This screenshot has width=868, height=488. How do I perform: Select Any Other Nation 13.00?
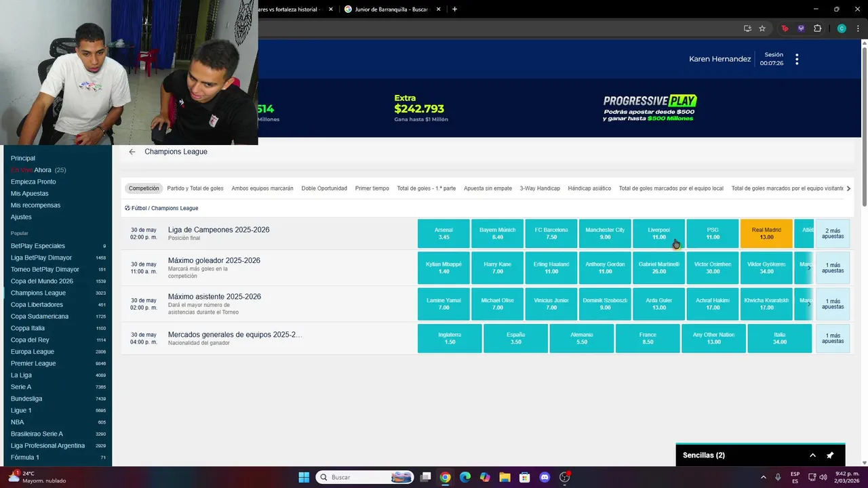pos(713,338)
